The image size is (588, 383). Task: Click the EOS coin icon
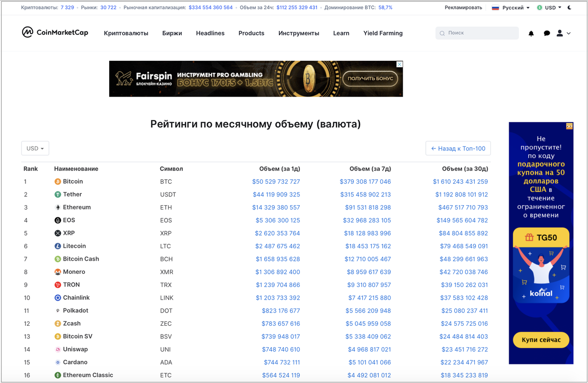click(x=58, y=220)
